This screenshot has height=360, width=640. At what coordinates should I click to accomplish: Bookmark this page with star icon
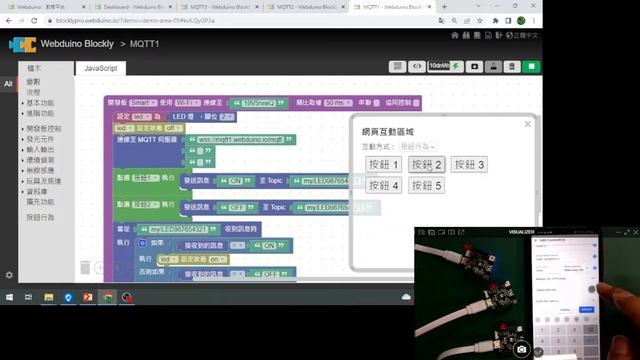point(480,20)
